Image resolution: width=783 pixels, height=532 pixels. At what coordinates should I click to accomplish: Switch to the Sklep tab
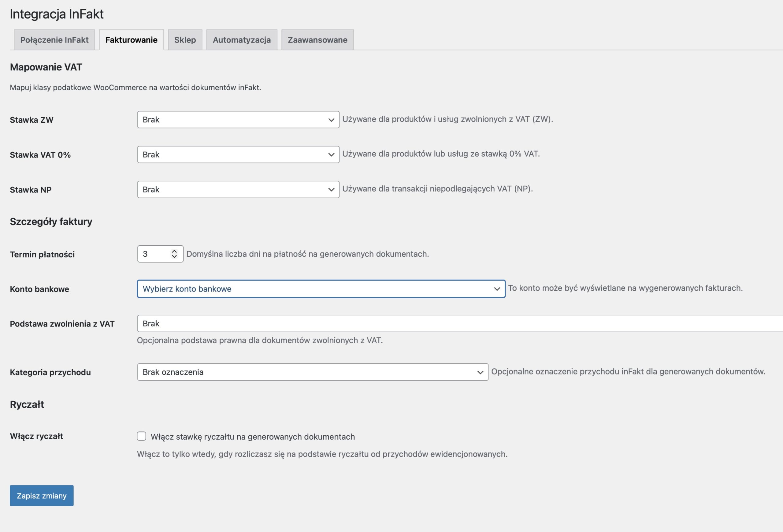[185, 40]
